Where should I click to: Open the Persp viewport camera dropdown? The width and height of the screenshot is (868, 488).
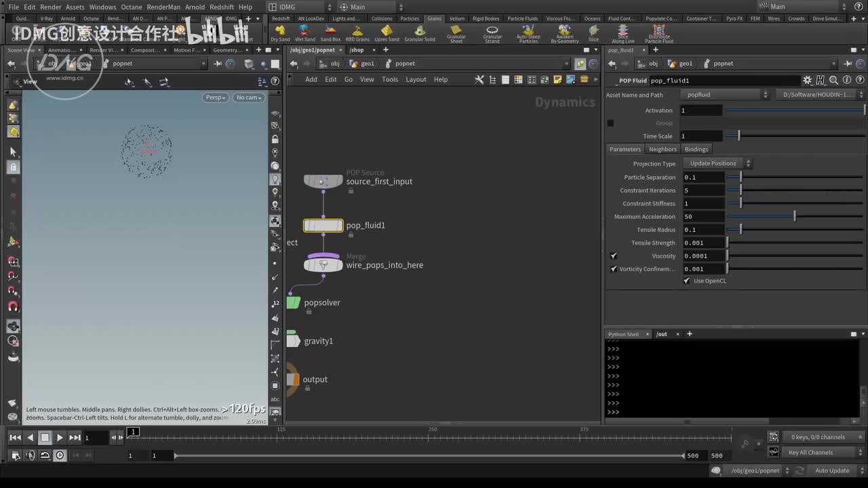click(x=216, y=98)
